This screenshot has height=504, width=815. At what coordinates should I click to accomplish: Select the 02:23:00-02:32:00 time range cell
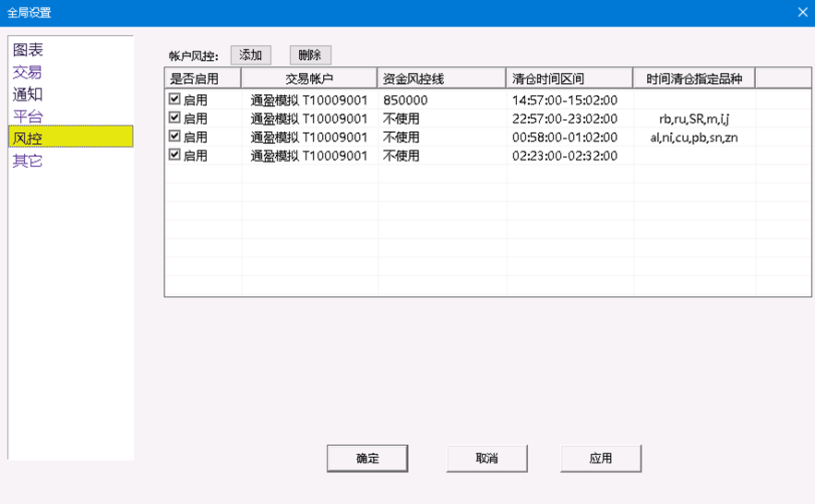click(x=565, y=156)
